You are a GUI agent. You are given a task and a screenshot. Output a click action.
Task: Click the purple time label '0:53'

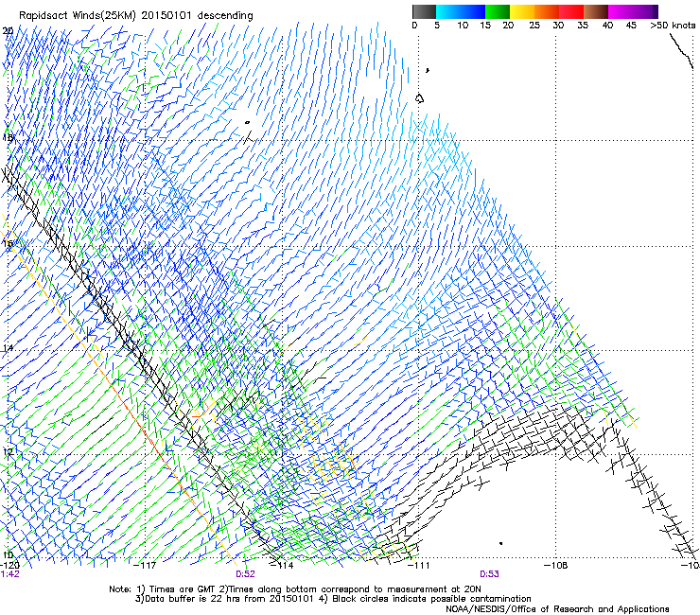tap(489, 574)
